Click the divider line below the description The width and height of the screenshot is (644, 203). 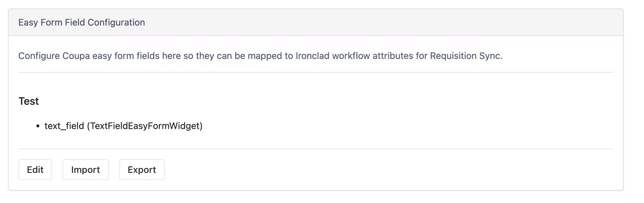pyautogui.click(x=316, y=72)
